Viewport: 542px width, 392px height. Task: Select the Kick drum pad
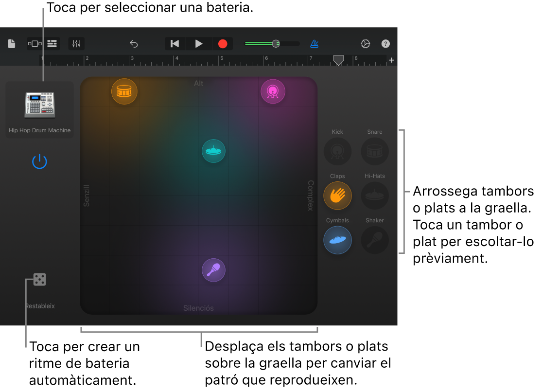[337, 151]
